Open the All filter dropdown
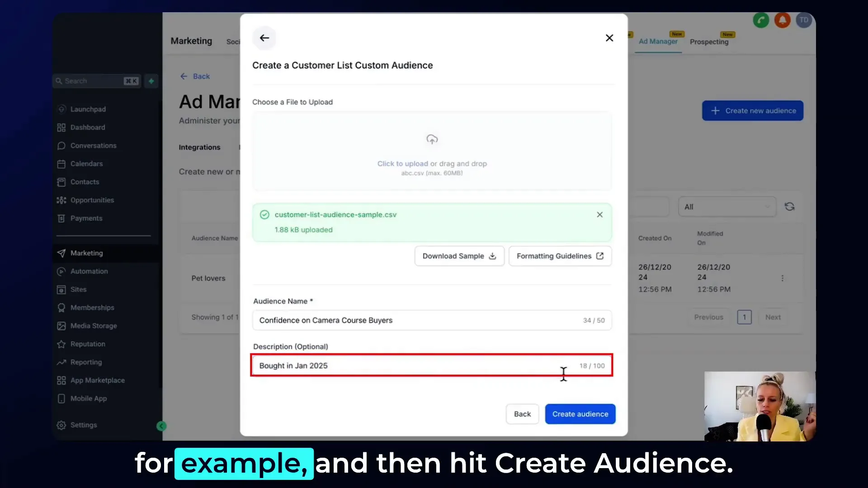 726,206
